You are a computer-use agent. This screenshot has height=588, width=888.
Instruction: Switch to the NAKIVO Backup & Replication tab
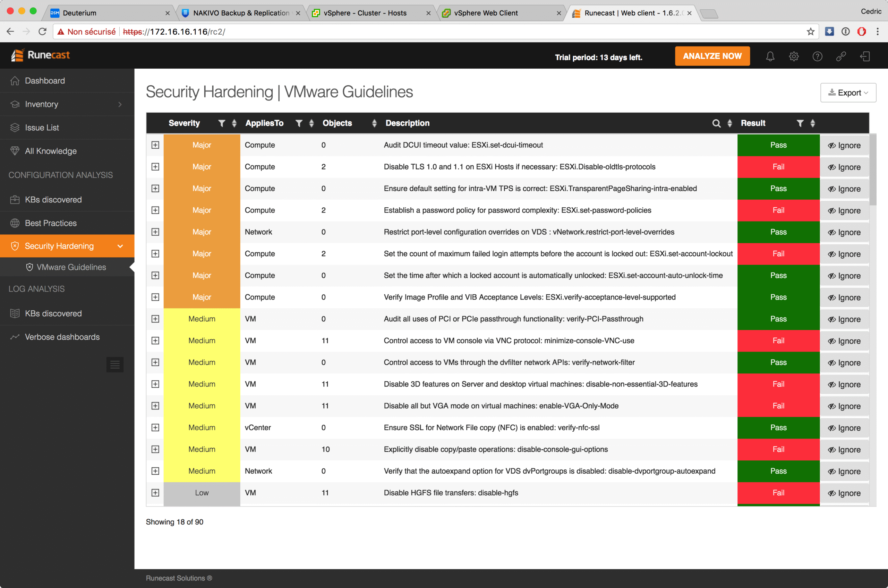[241, 13]
